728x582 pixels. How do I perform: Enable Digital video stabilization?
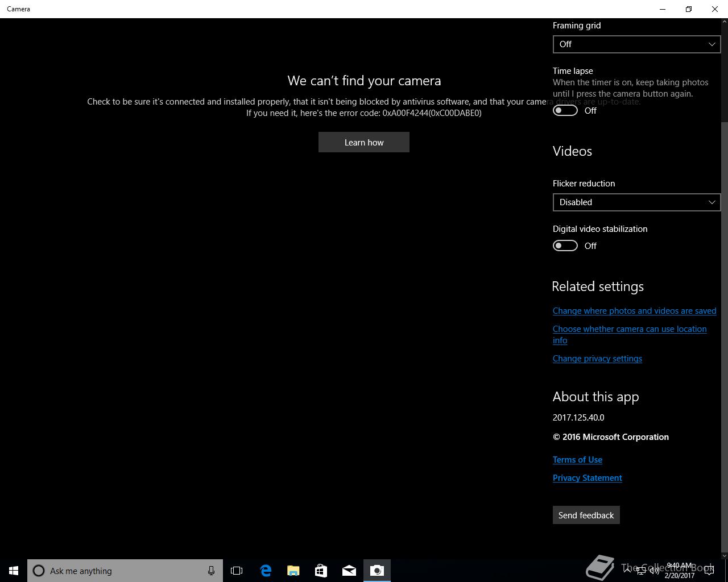point(565,246)
